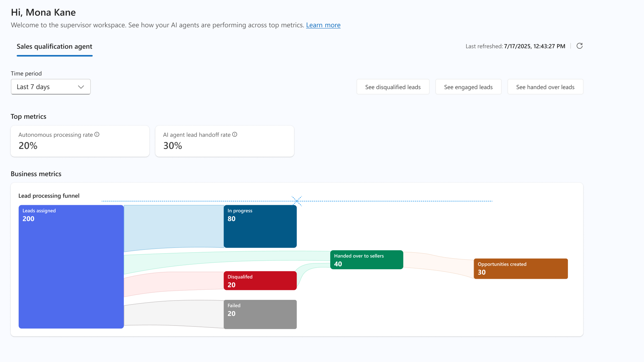644x362 pixels.
Task: Click the red Disqualified 20 node
Action: [x=260, y=281]
